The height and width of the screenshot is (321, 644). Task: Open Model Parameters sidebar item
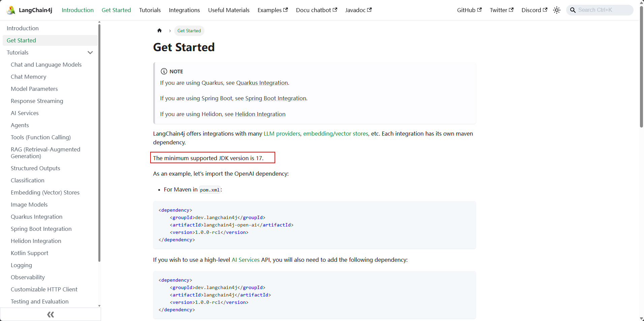(34, 89)
